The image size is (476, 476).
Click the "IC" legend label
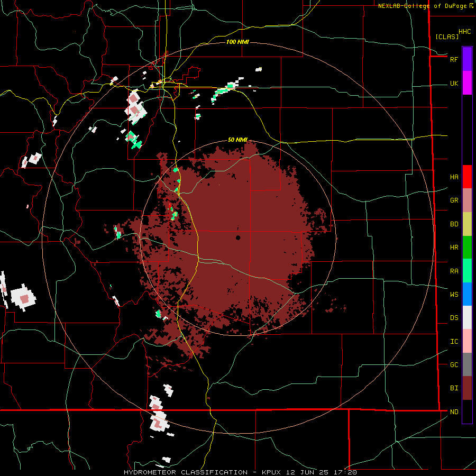(x=454, y=341)
